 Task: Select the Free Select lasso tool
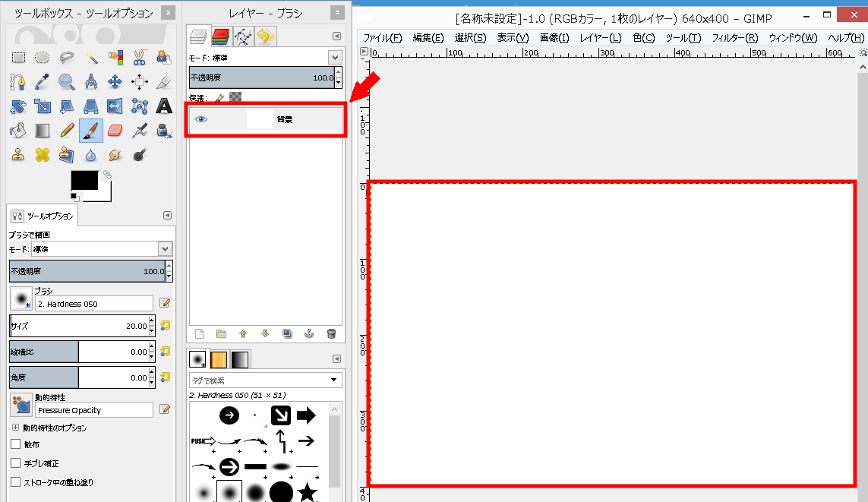tap(66, 58)
